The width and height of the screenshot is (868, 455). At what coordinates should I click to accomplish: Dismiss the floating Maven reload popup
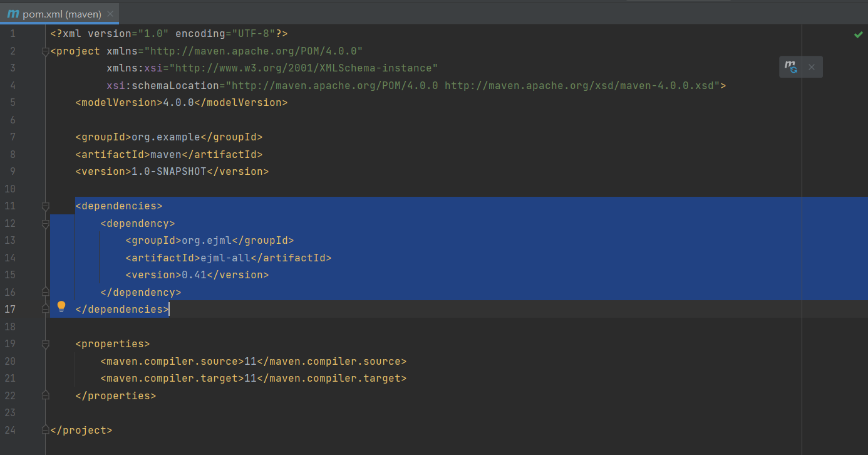click(x=812, y=67)
